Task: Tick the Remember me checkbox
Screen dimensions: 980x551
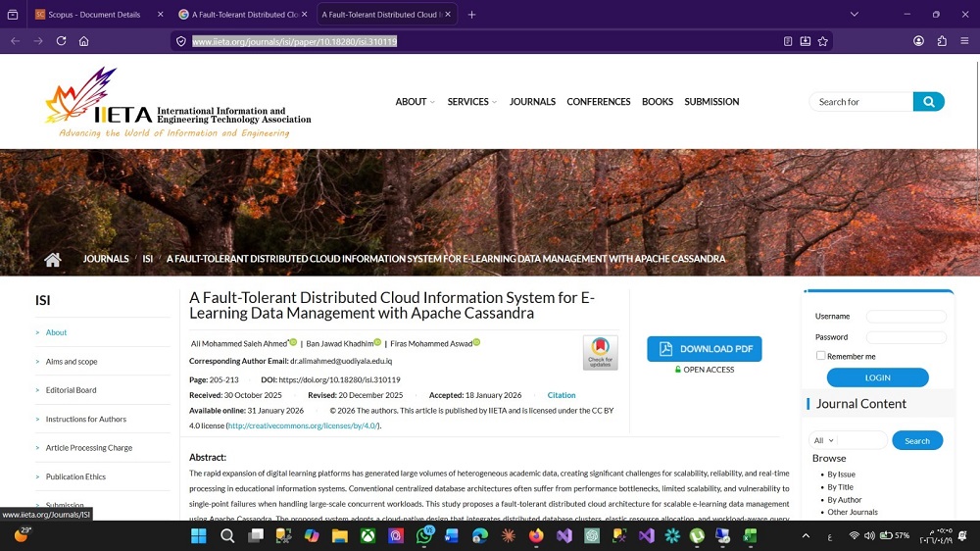Action: pyautogui.click(x=821, y=356)
